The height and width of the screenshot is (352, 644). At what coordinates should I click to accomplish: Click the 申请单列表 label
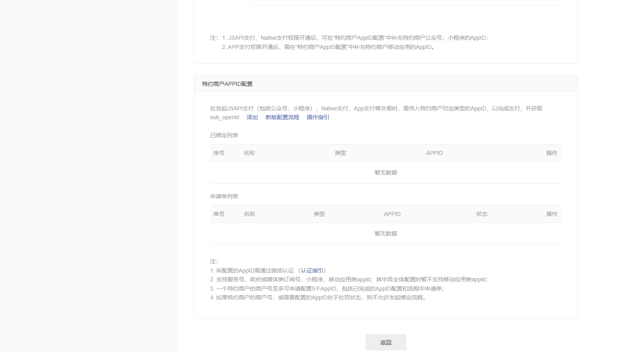click(224, 196)
